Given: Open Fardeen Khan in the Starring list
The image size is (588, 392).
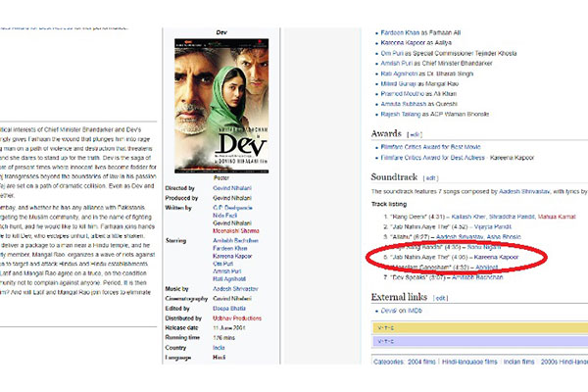Looking at the screenshot, I should [x=230, y=248].
